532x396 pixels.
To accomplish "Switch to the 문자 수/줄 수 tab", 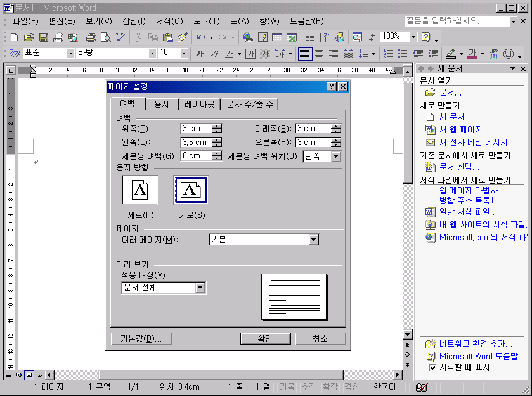I will point(250,104).
